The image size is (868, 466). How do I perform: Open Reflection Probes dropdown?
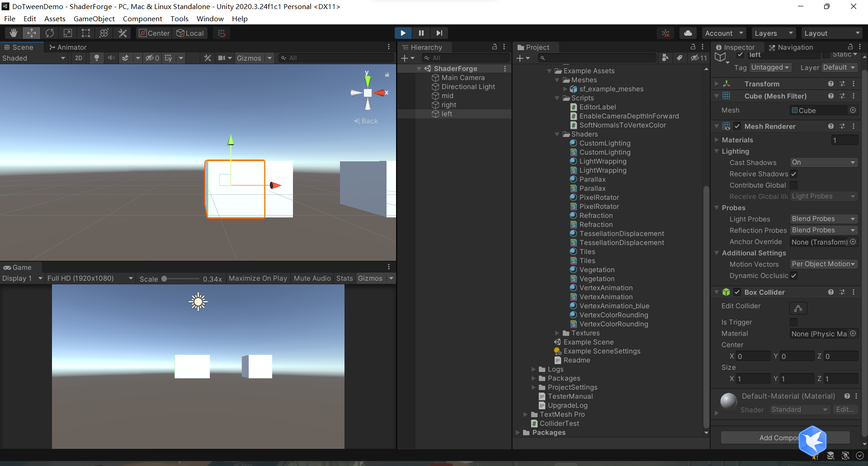point(824,230)
